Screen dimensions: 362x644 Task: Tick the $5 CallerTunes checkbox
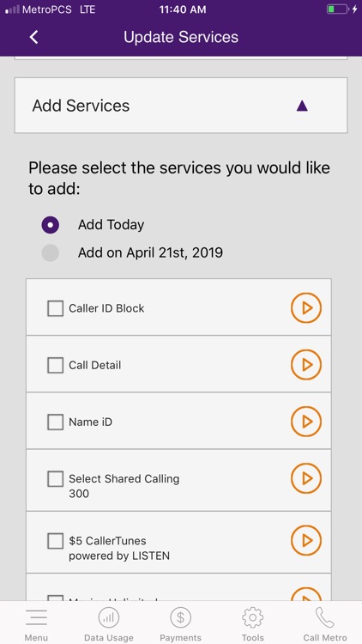(56, 541)
